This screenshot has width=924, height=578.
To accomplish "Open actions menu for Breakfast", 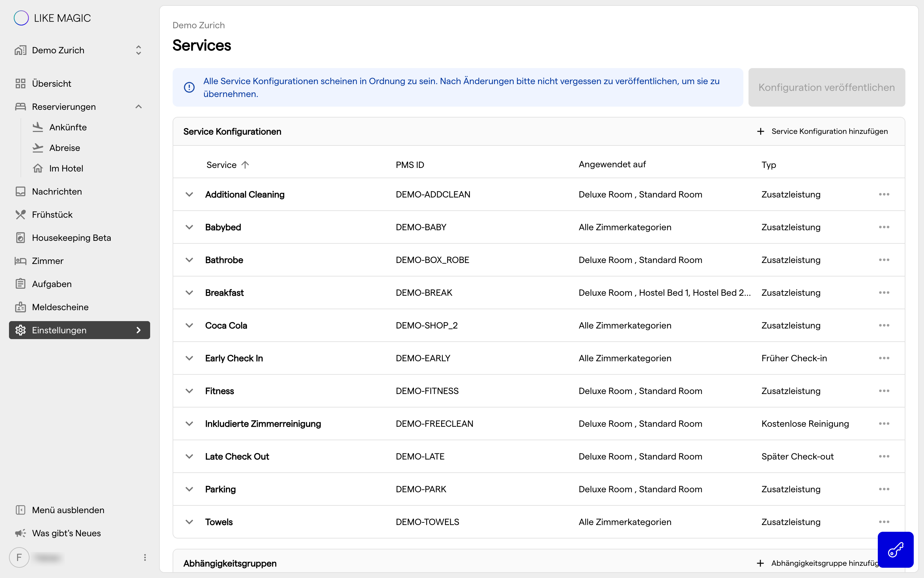I will pos(884,293).
